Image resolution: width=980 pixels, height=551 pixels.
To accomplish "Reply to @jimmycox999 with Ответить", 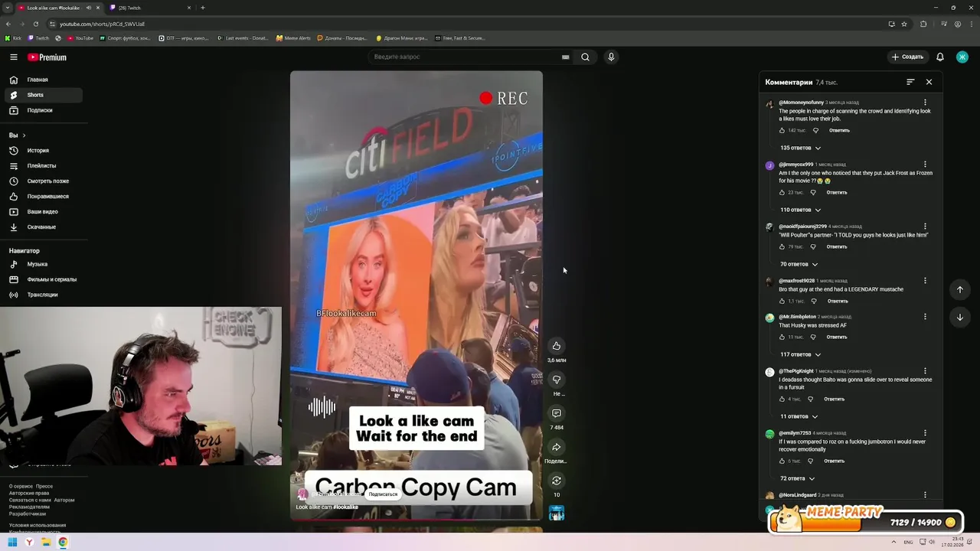I will pos(836,193).
